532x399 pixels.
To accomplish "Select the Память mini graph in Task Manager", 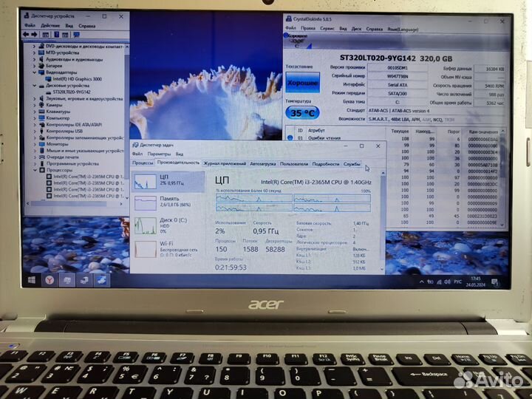I will pos(146,203).
